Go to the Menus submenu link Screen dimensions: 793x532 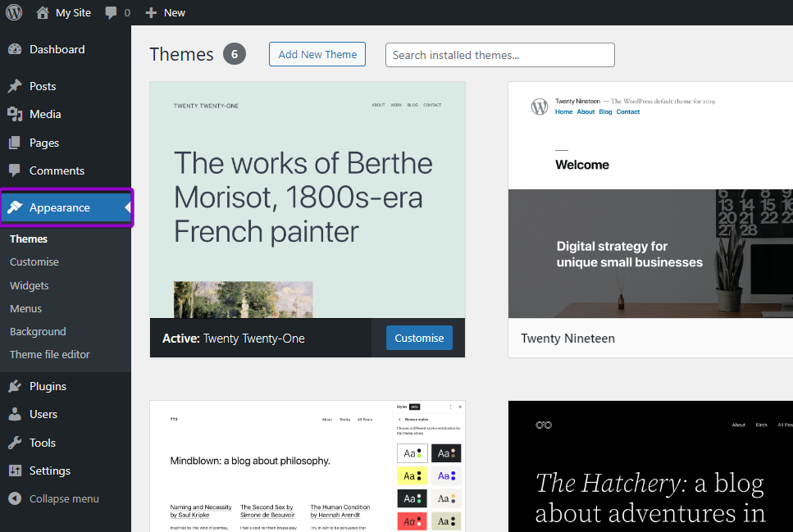[25, 308]
